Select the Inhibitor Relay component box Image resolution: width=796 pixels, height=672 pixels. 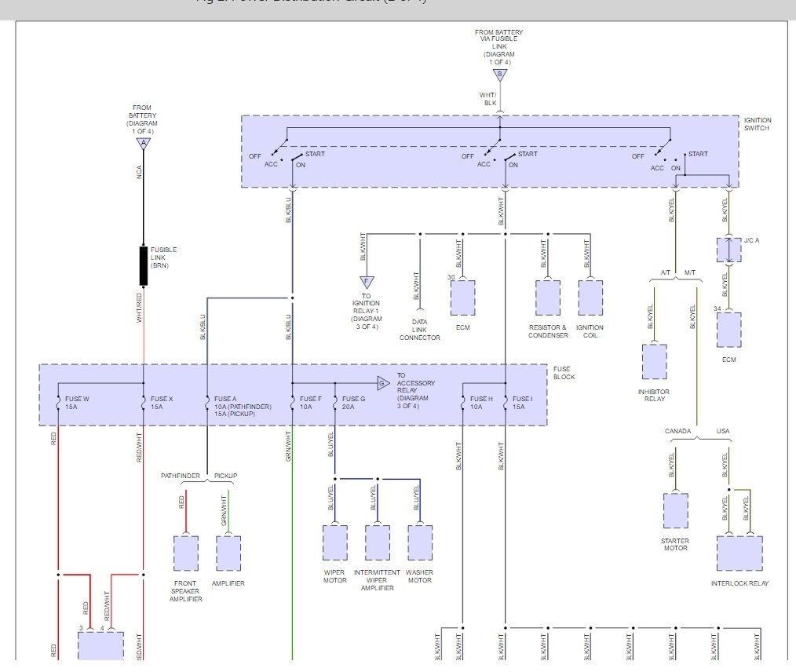655,361
